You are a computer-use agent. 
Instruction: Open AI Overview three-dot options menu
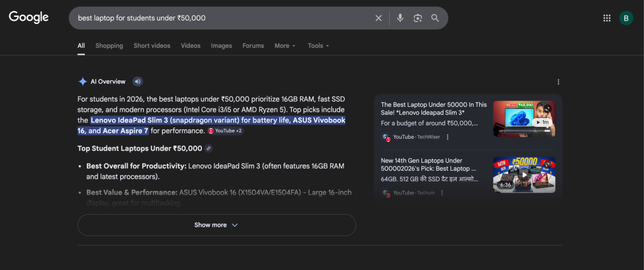point(558,82)
